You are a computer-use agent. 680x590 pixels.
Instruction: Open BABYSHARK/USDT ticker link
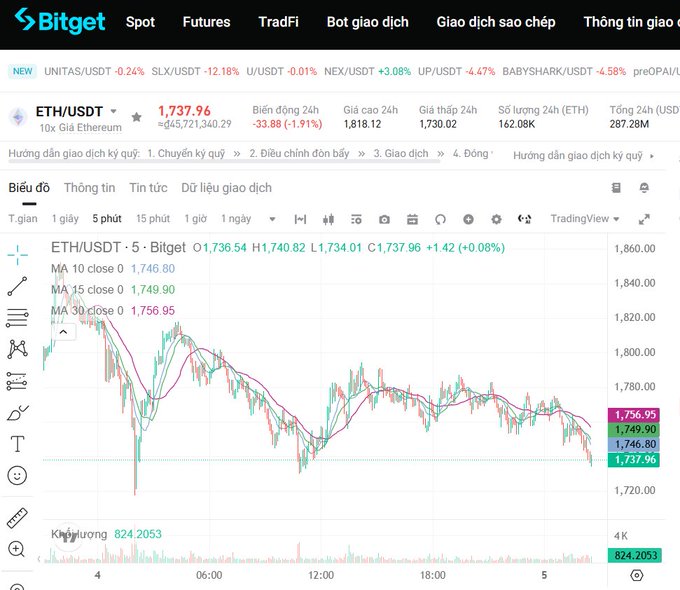click(x=564, y=72)
